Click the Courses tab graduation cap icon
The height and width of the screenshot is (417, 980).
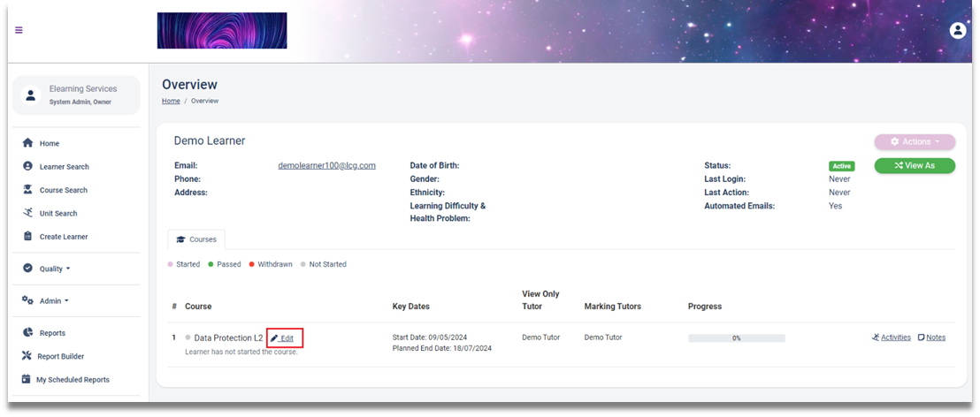[x=181, y=239]
